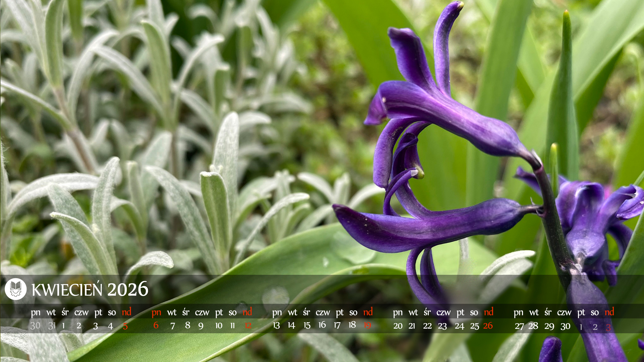Click date 19 in the third week
The image size is (644, 362).
coord(367,325)
